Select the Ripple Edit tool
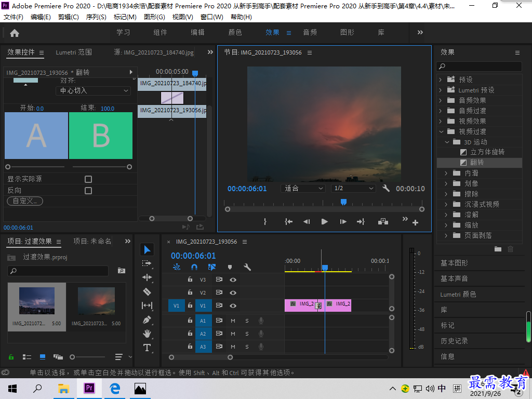 coord(147,277)
